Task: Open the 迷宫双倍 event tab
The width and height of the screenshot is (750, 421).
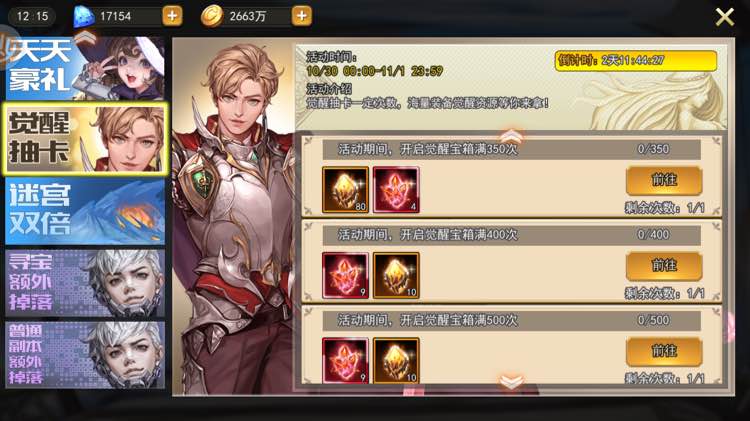Action: point(85,211)
